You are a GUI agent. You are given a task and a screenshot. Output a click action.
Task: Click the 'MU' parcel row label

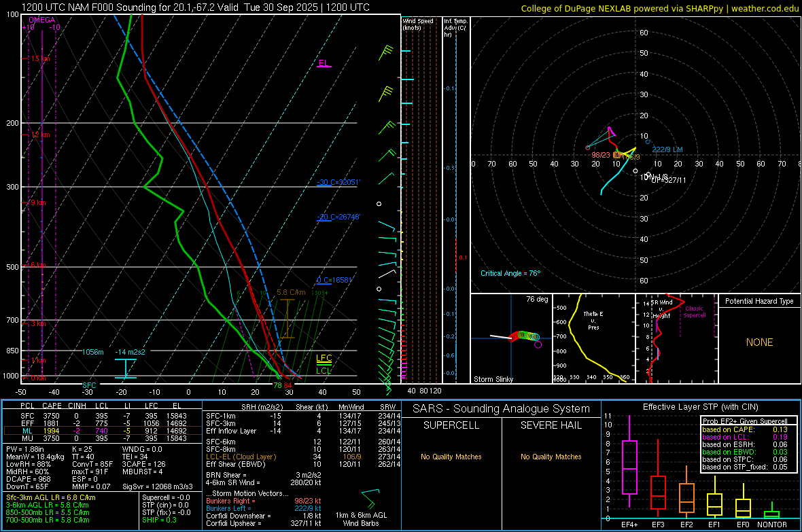27,438
